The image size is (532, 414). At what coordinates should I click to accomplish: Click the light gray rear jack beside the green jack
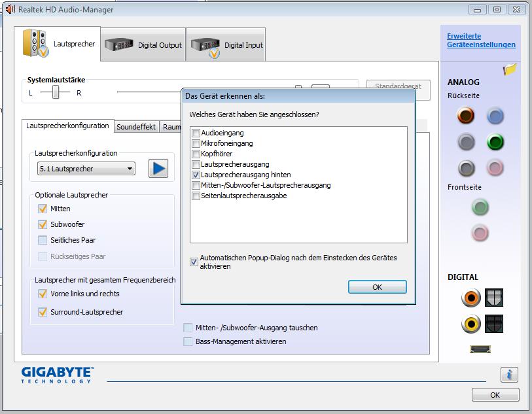(466, 142)
